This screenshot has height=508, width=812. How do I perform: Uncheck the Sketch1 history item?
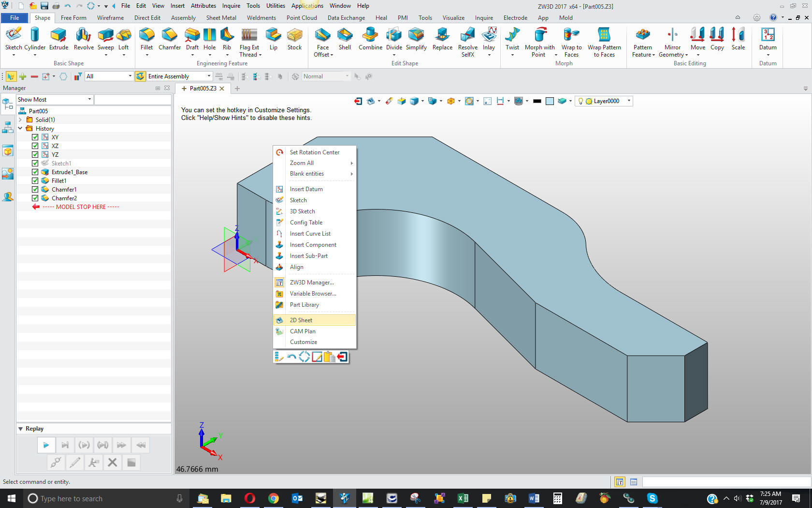[x=35, y=164]
